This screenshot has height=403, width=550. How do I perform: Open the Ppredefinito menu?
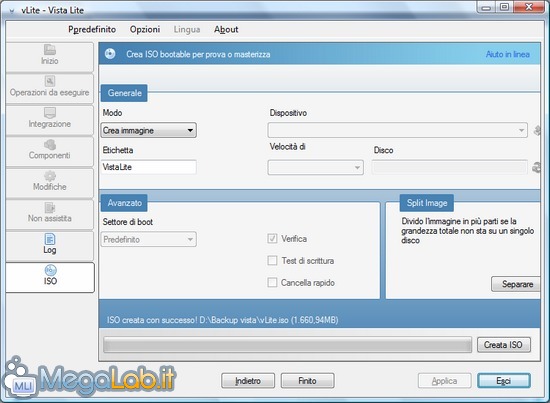pos(92,29)
